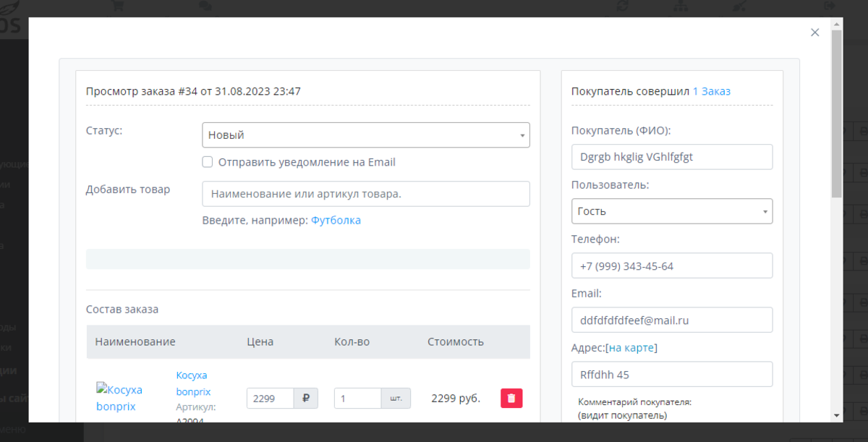
Task: Focus the Добавить товар search field
Action: 365,194
